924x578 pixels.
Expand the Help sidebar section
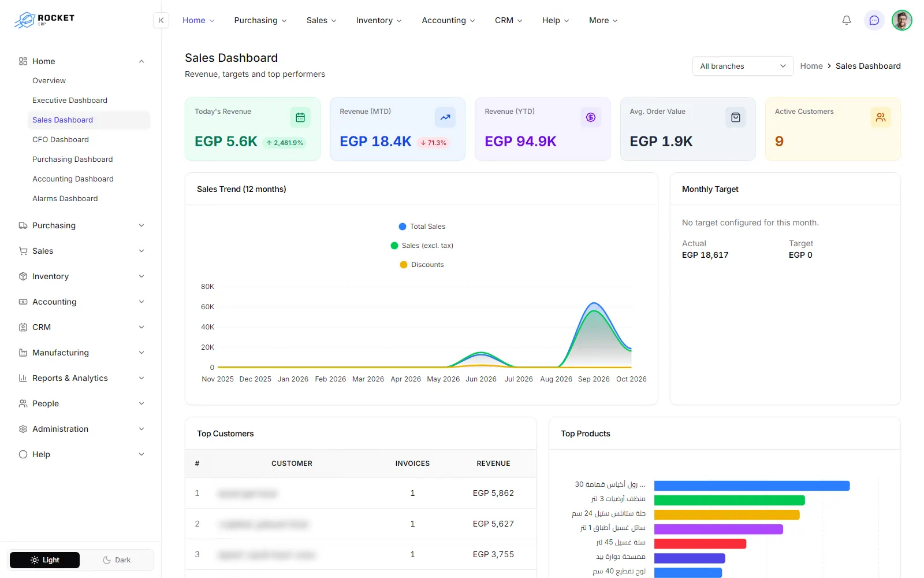[81, 454]
